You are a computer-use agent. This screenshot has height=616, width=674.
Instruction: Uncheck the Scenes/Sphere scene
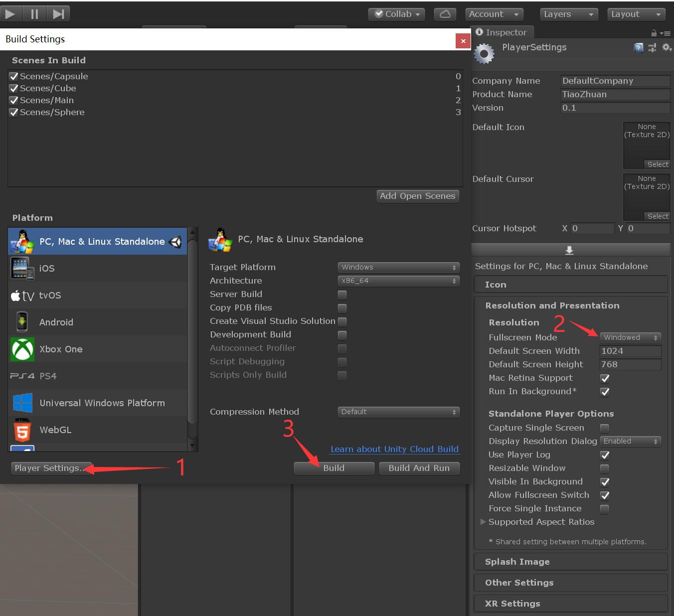(14, 112)
